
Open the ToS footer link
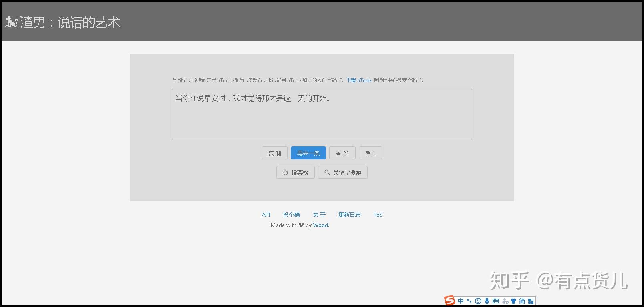click(x=378, y=215)
